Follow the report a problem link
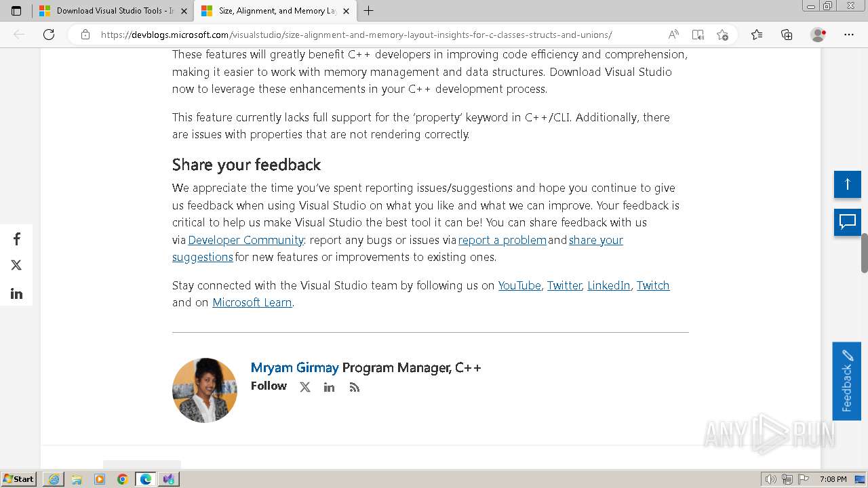The image size is (868, 488). (x=502, y=240)
